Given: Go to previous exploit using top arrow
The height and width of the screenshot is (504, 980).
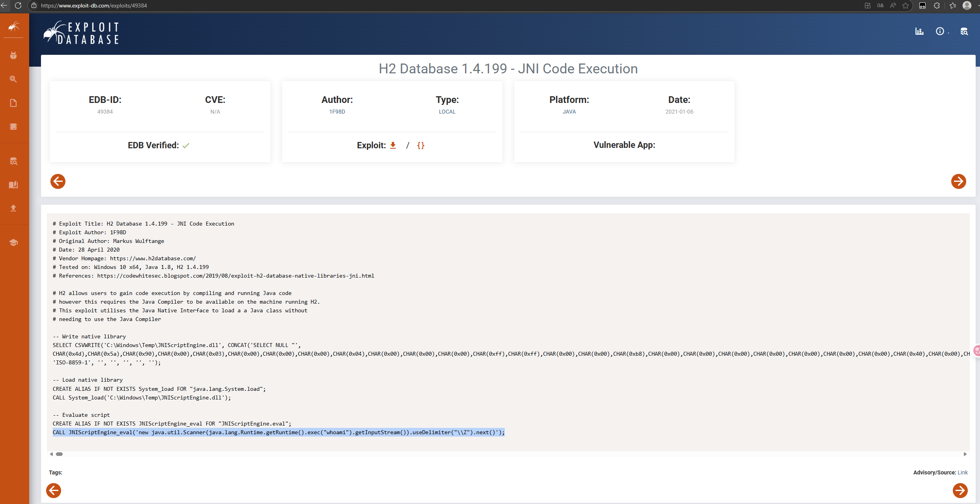Looking at the screenshot, I should point(58,181).
